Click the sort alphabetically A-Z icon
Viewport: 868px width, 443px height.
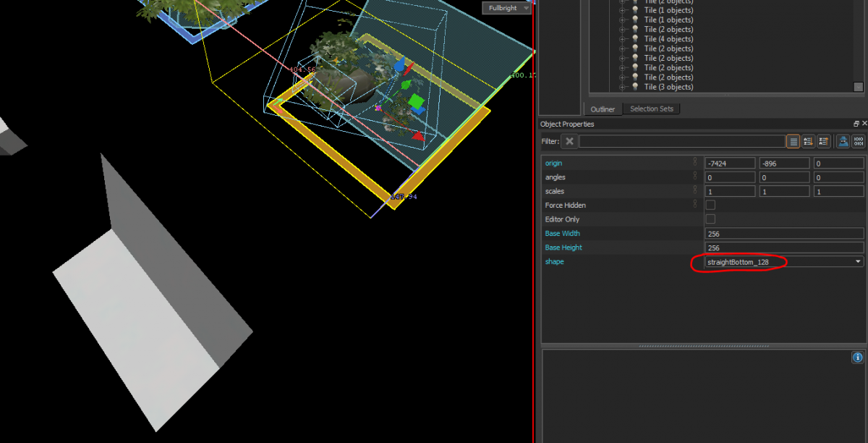[809, 141]
